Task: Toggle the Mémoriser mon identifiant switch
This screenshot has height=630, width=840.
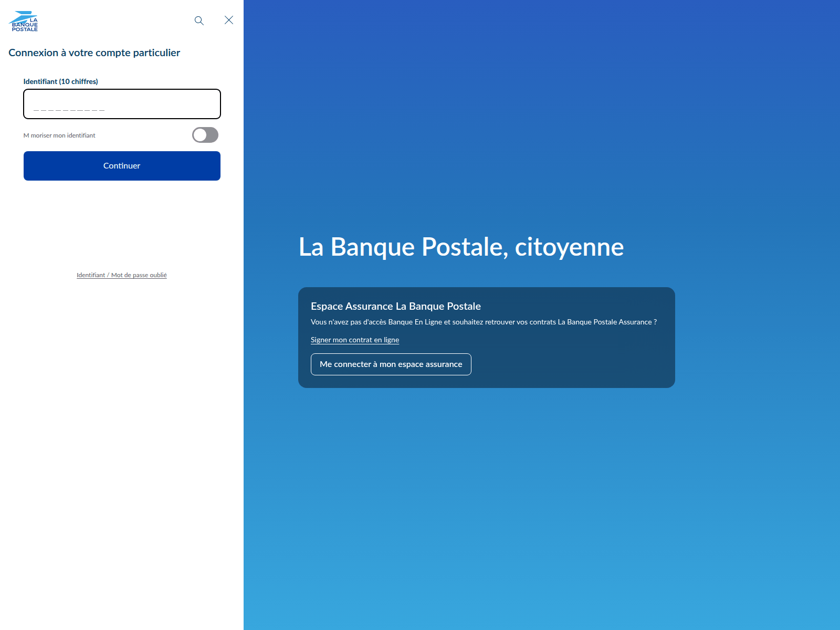Action: pyautogui.click(x=205, y=135)
